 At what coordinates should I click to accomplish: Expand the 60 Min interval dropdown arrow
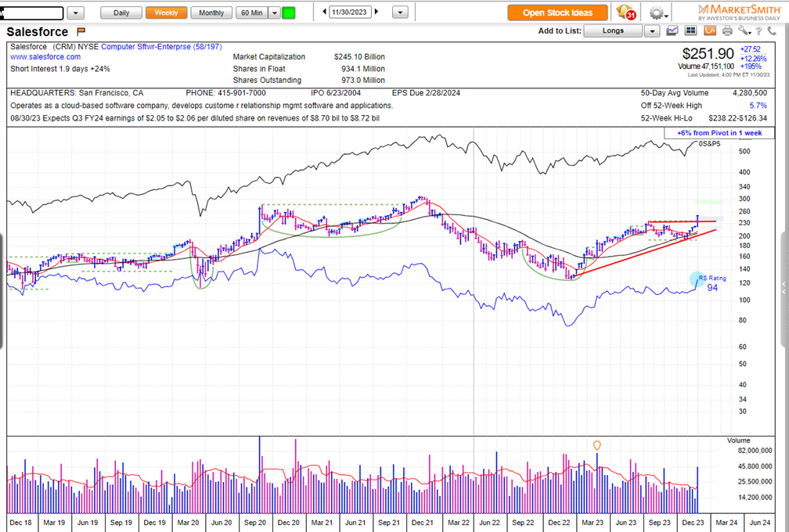274,13
